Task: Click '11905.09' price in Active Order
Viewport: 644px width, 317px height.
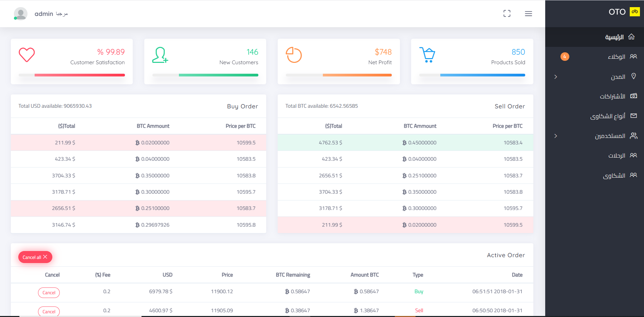Action: [x=222, y=311]
